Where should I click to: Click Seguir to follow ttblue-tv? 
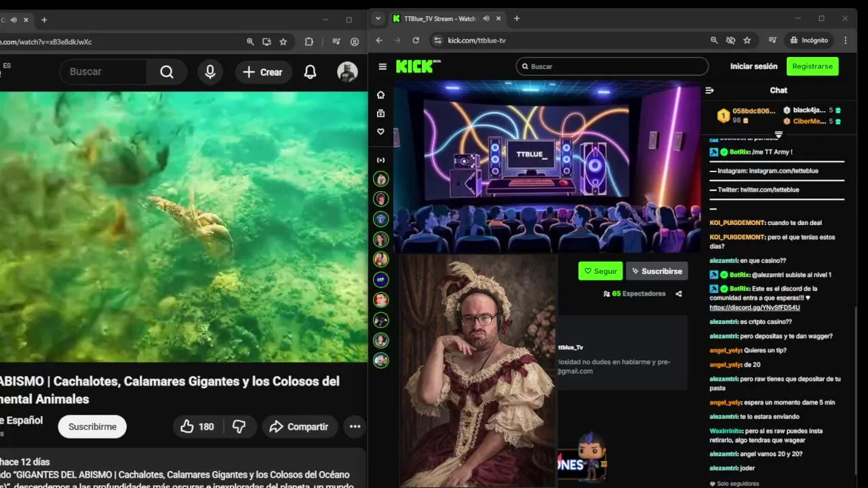pos(600,271)
